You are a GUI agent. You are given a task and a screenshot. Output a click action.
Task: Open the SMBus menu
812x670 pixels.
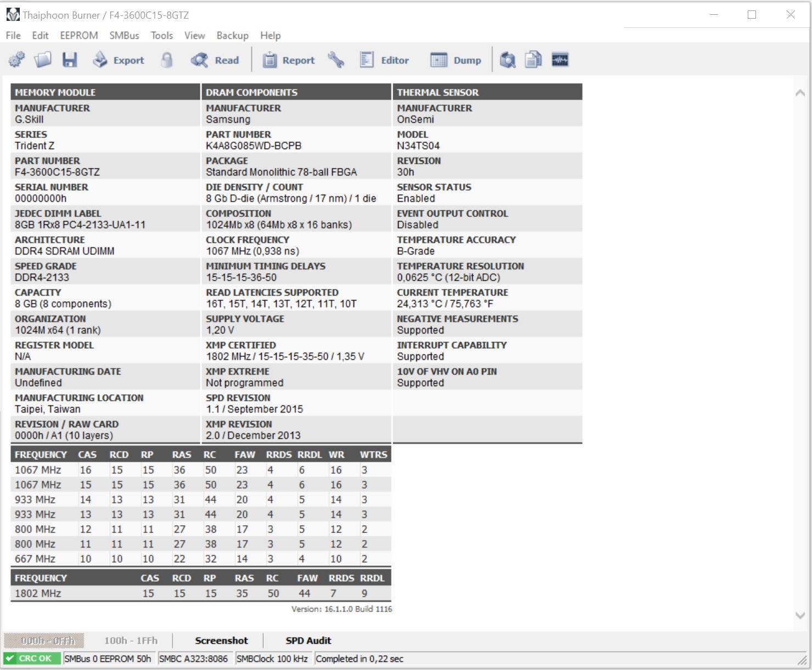click(x=124, y=35)
